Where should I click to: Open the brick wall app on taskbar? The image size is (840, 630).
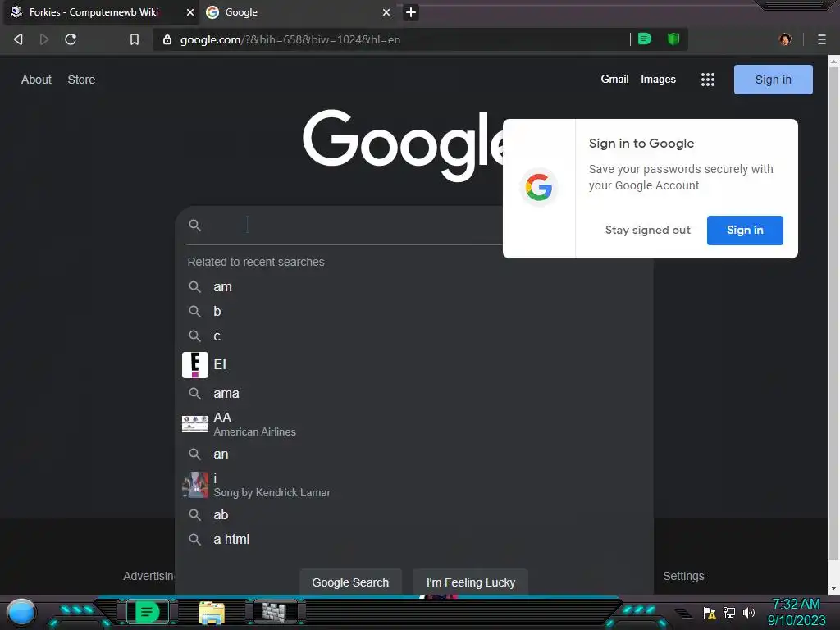[x=275, y=612]
